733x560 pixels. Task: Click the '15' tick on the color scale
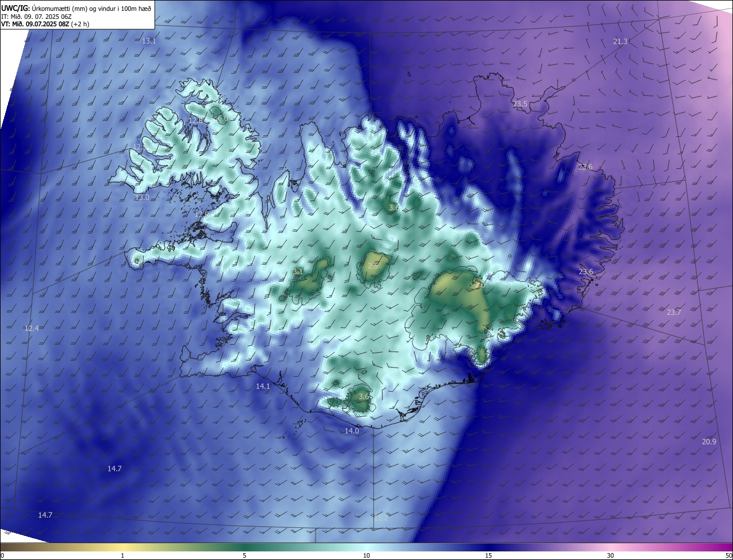pos(488,555)
